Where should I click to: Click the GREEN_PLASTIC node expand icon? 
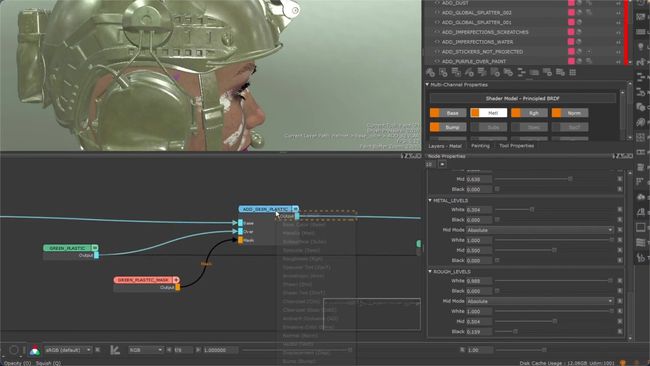(x=95, y=248)
